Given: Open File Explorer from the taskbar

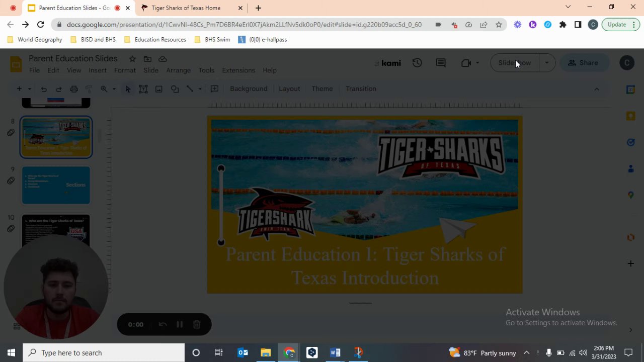Looking at the screenshot, I should (266, 353).
